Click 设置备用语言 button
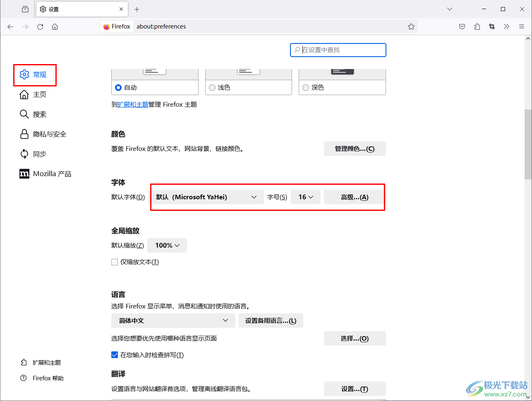532x401 pixels. (x=271, y=321)
